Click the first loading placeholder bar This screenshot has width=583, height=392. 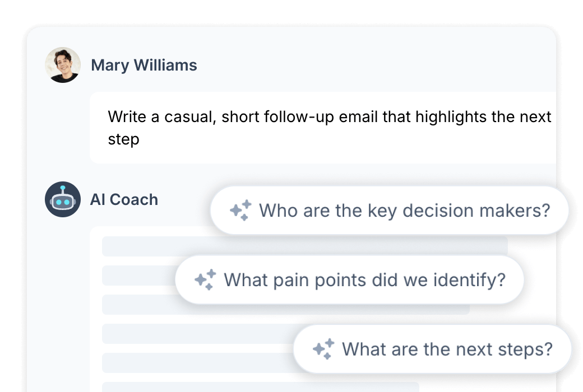pyautogui.click(x=168, y=244)
